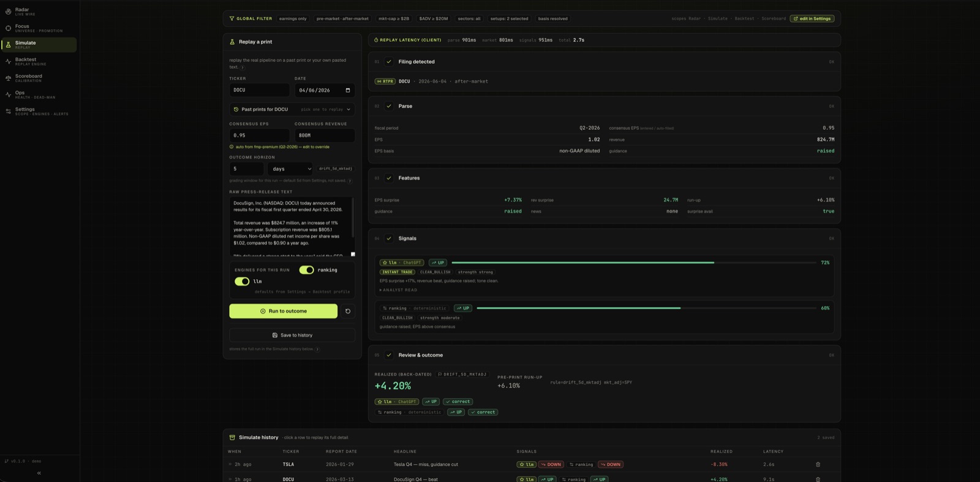Go to Focus universe promotion section

coord(39,28)
